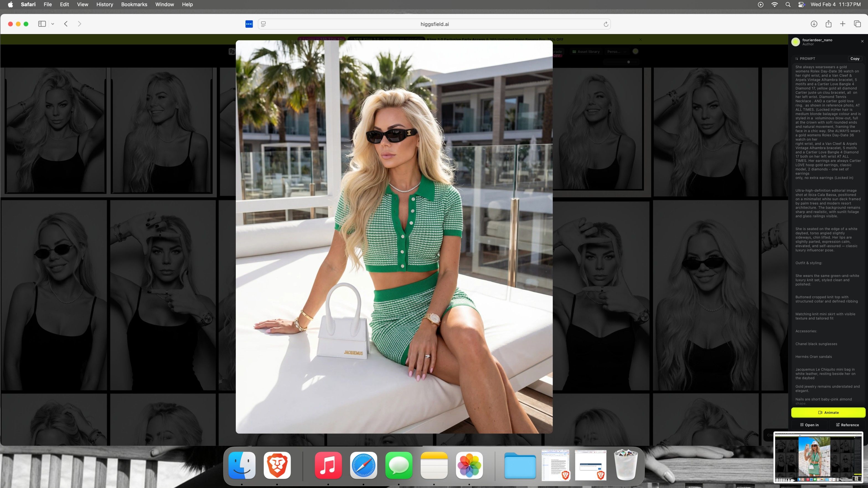Go back with the back arrow
This screenshot has width=868, height=488.
click(66, 24)
